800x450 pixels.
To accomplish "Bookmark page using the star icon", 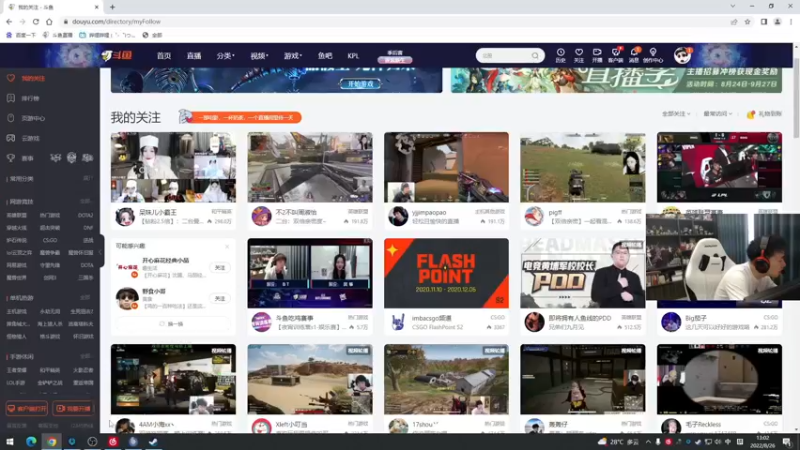I will [x=747, y=21].
